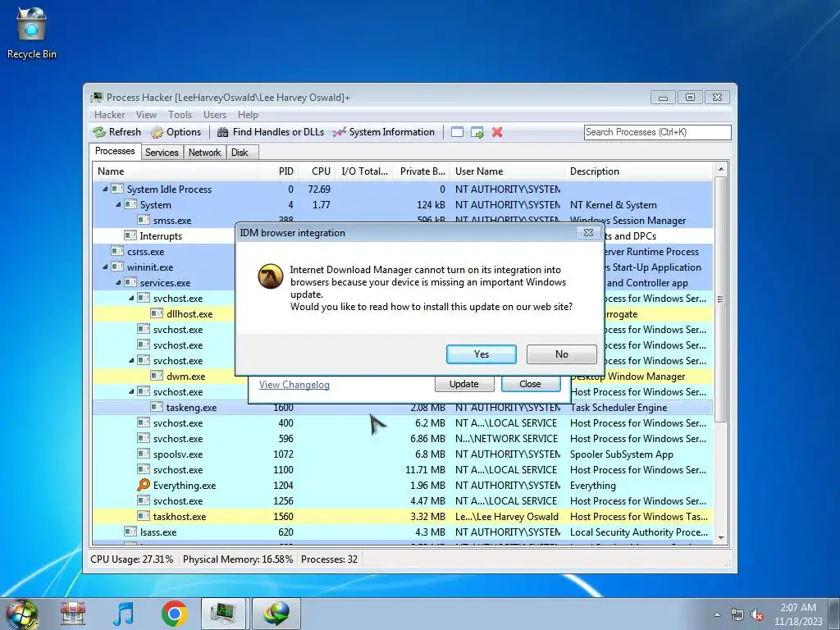This screenshot has height=630, width=840.
Task: Collapse svchost.exe above dllhost.exe
Action: [x=131, y=298]
